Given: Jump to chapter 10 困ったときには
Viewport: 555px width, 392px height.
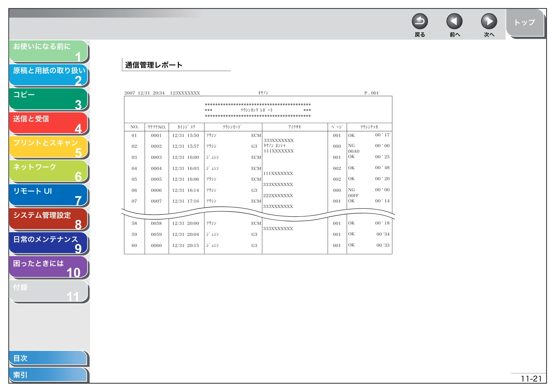Looking at the screenshot, I should pos(49,268).
